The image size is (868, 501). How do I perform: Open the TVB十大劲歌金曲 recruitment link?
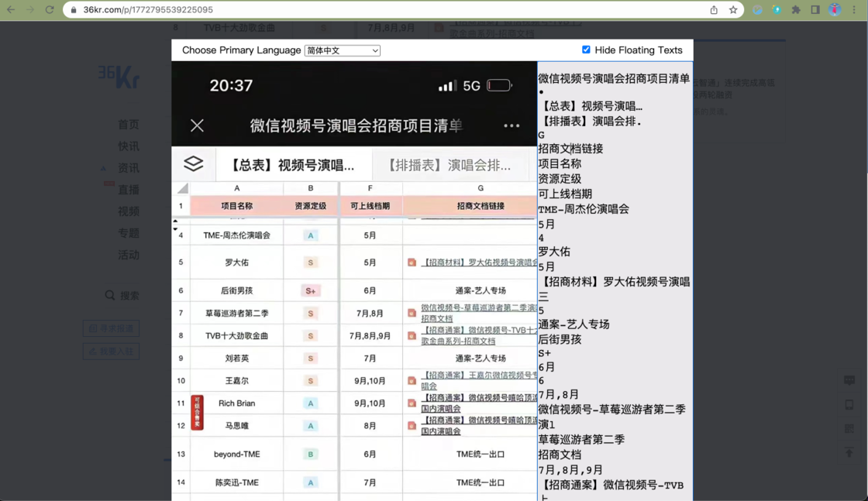coord(480,335)
